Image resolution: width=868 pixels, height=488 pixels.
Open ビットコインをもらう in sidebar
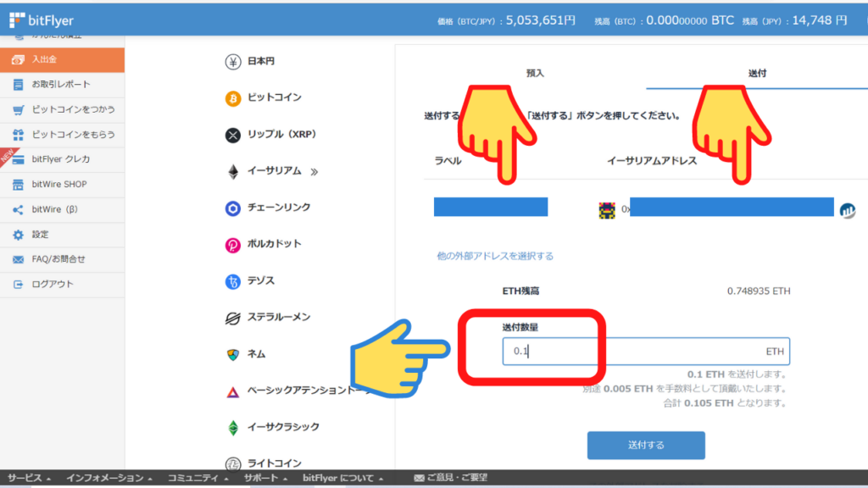62,135
